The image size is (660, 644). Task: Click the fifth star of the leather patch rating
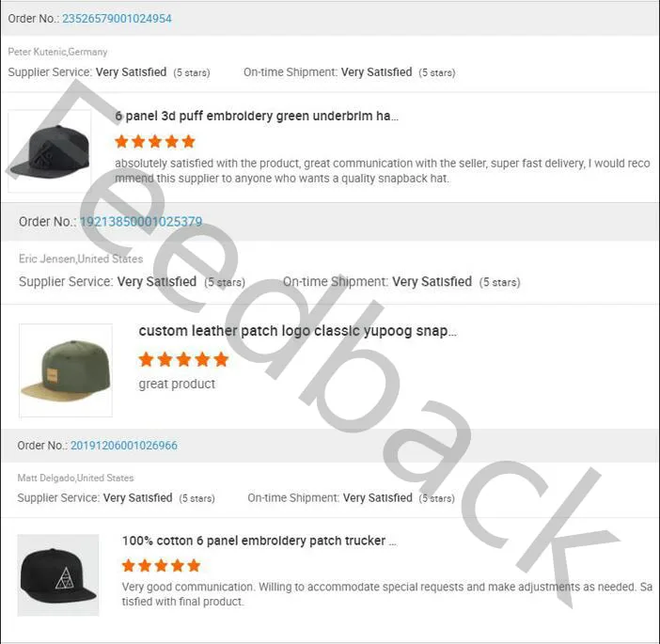pos(221,359)
